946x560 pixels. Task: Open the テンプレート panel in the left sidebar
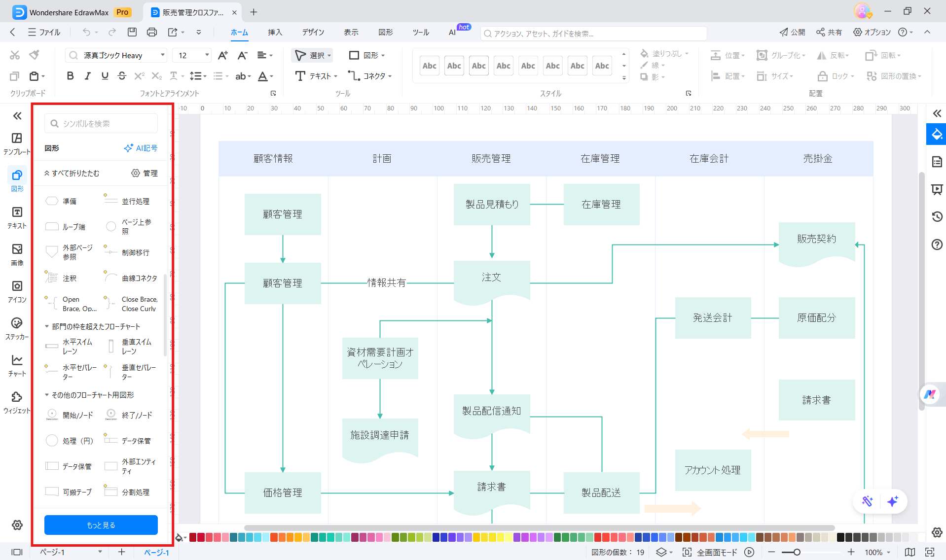point(17,142)
